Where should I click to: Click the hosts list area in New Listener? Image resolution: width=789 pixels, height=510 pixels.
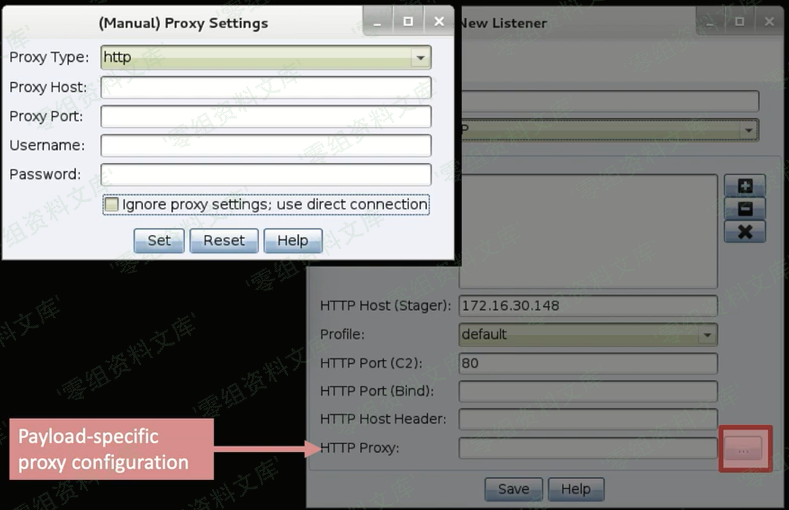coord(588,231)
